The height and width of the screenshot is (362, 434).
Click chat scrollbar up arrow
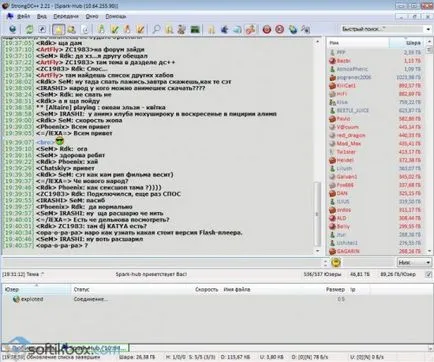point(317,42)
